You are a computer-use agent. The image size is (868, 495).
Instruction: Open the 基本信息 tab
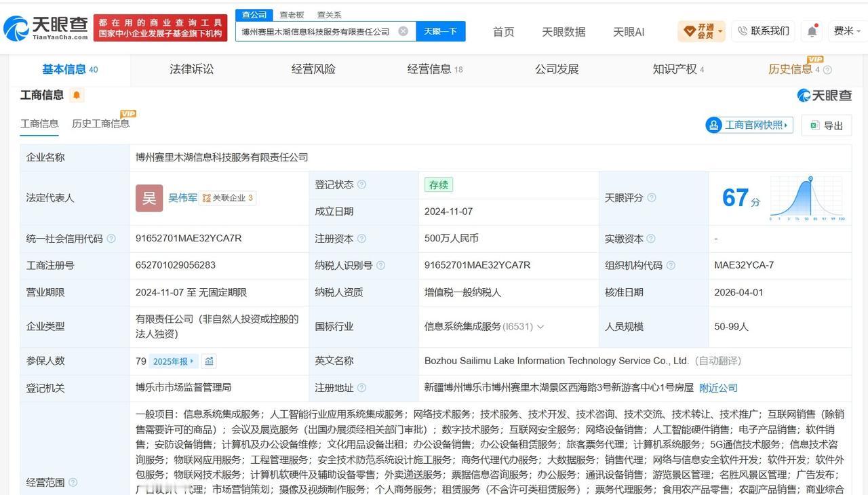point(70,69)
